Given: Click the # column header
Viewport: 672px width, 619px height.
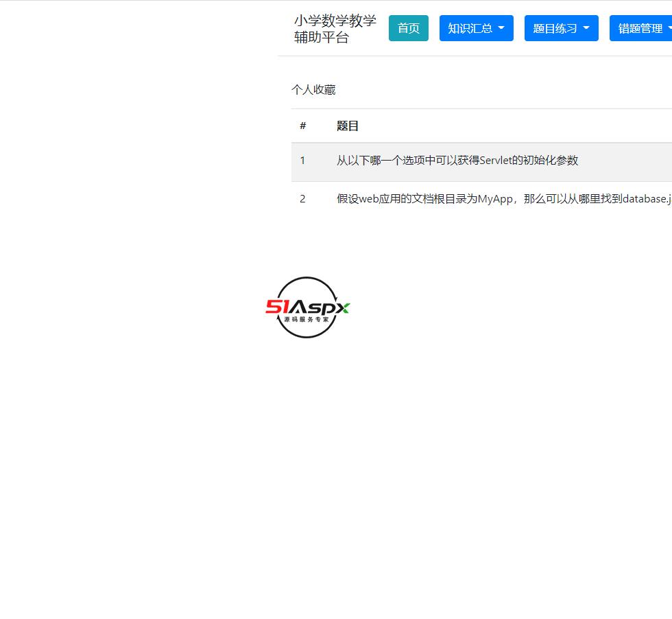Looking at the screenshot, I should pyautogui.click(x=302, y=126).
